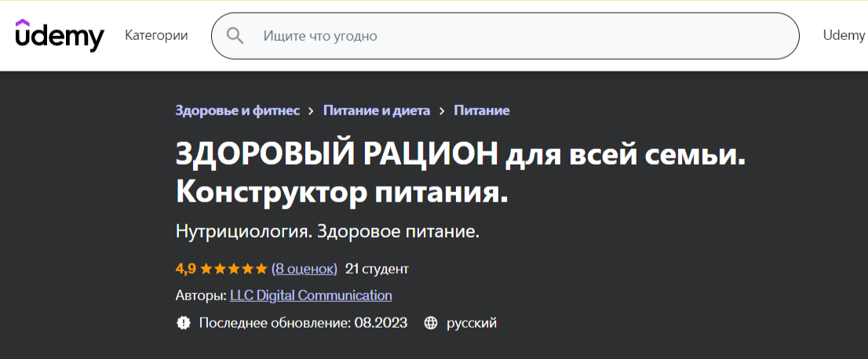Screen dimensions: 868x359
Task: Click the 'русский' language text
Action: [x=472, y=323]
